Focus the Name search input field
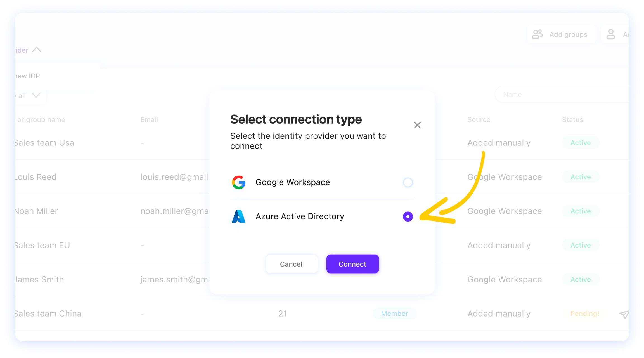644x358 pixels. click(x=562, y=95)
